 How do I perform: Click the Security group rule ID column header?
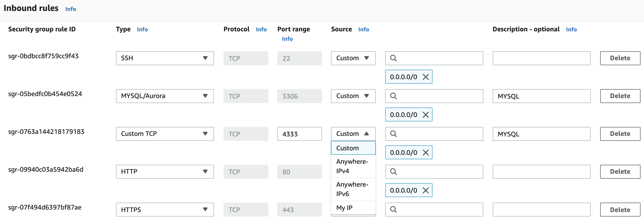pos(42,29)
